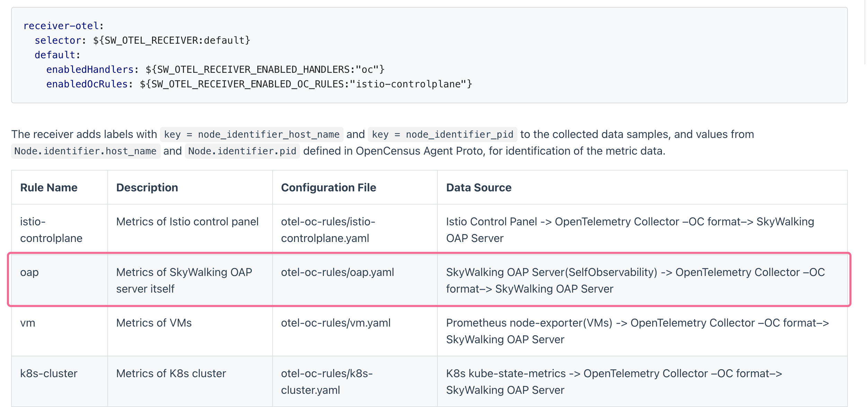The width and height of the screenshot is (868, 407).
Task: Click the 'enabledOcRules' key in code block
Action: (x=87, y=84)
